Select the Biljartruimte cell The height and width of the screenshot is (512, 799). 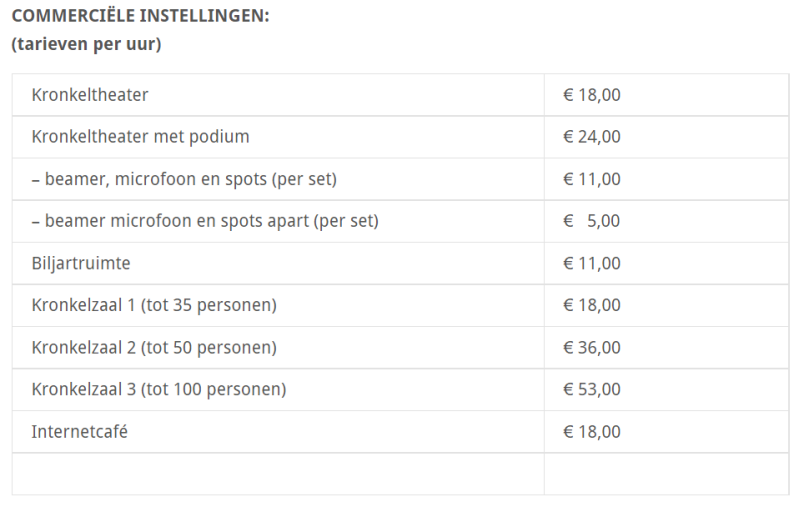[81, 263]
